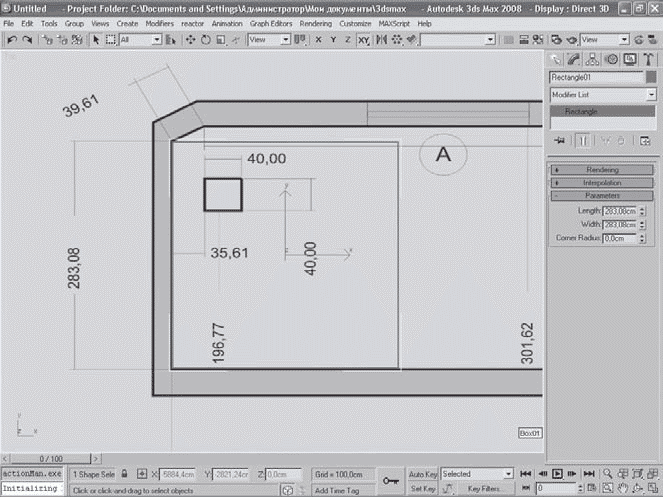Click the Length value input field
The width and height of the screenshot is (663, 497).
coord(621,211)
